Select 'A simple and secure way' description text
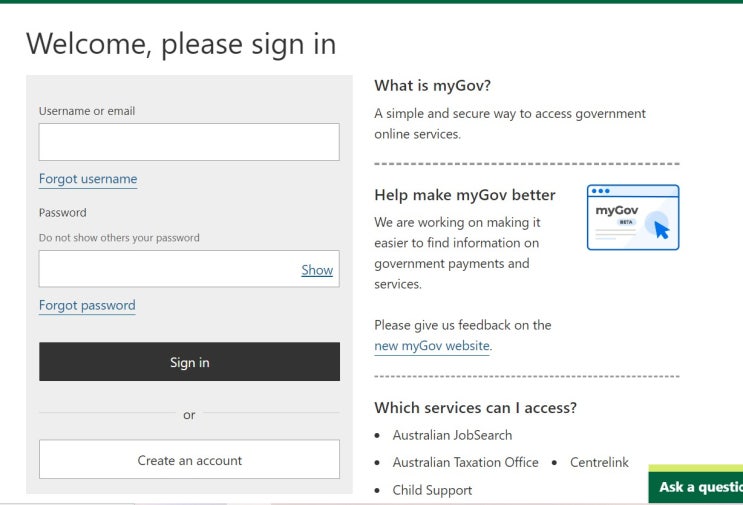743x505 pixels. tap(510, 124)
